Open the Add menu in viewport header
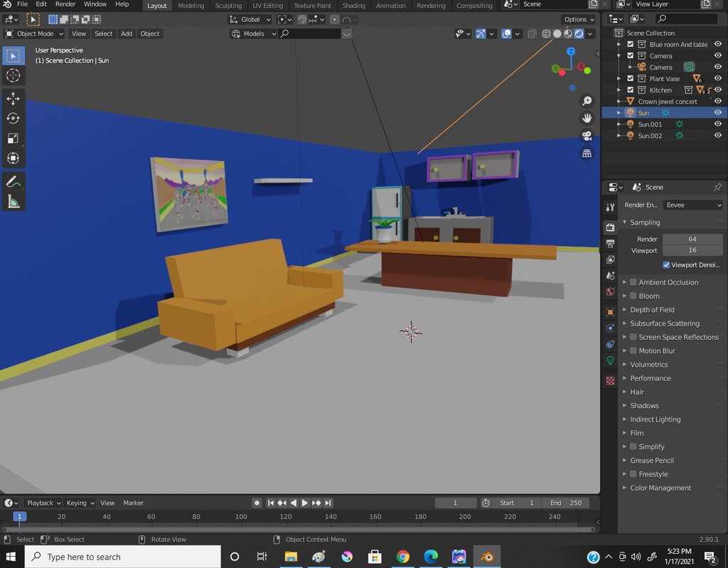Image resolution: width=728 pixels, height=568 pixels. (x=127, y=34)
